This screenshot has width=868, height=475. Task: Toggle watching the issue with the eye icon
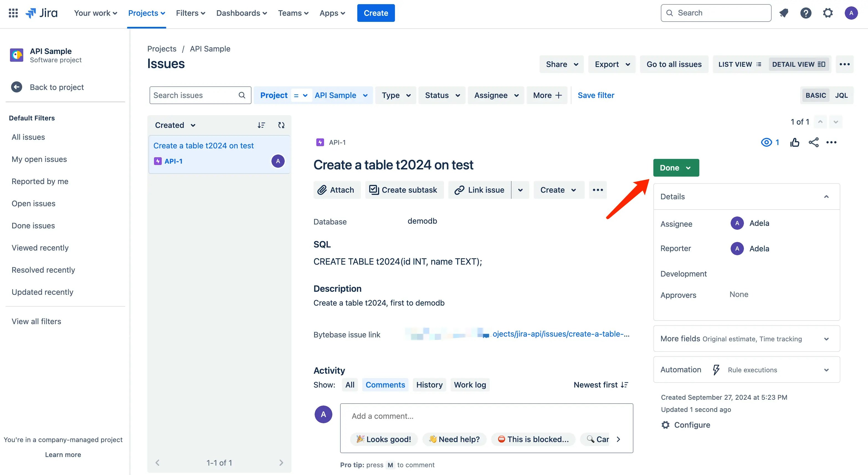click(x=766, y=142)
